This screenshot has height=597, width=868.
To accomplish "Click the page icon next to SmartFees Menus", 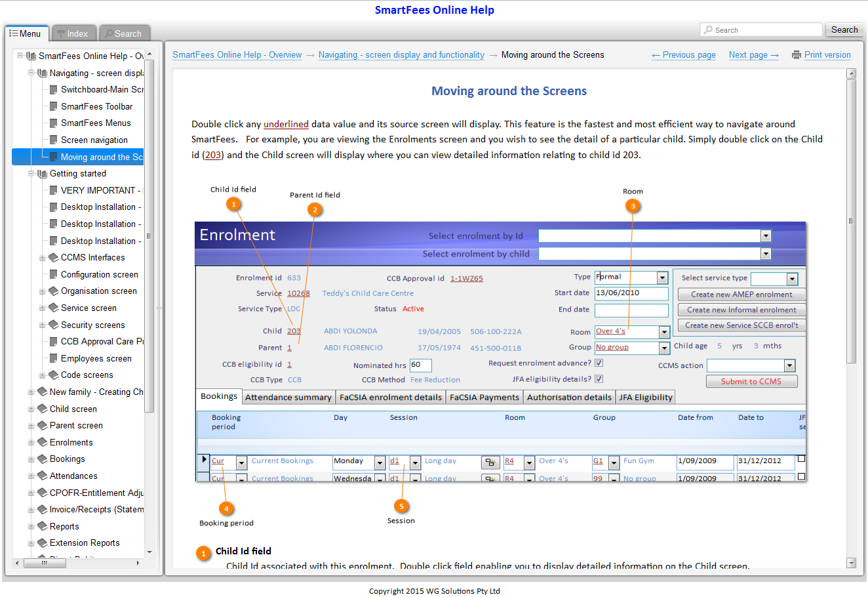I will [x=53, y=123].
